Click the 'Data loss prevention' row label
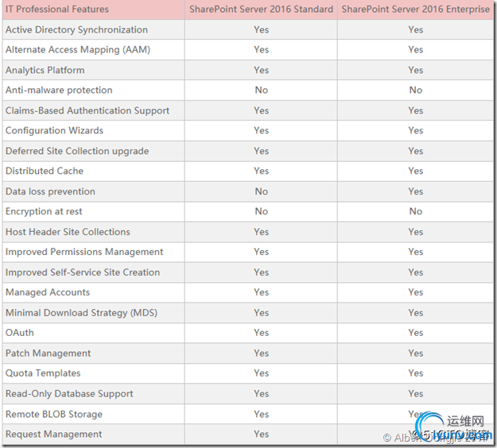Screen dimensions: 497x448 pos(50,191)
